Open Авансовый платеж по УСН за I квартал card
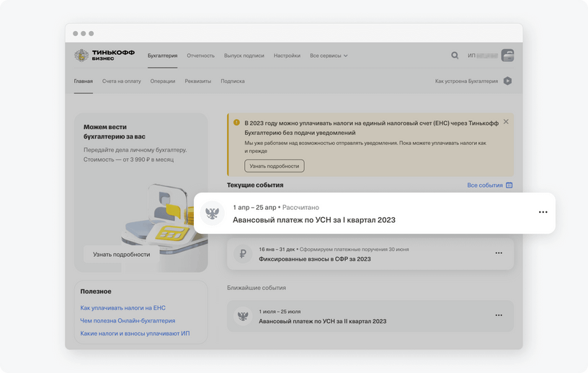 coord(313,219)
